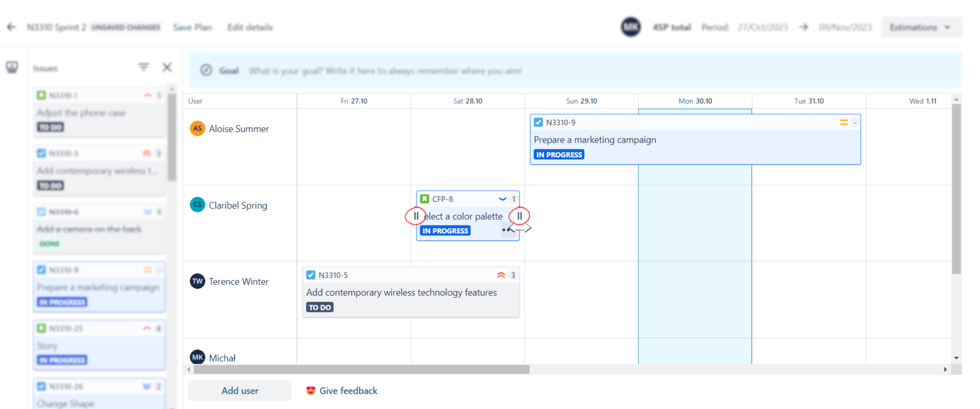Click the medium priority icon on timeline N3310-9
The height and width of the screenshot is (409, 980).
tap(844, 122)
